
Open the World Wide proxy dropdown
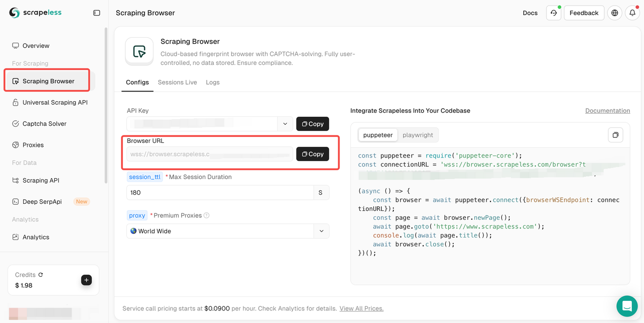point(228,231)
